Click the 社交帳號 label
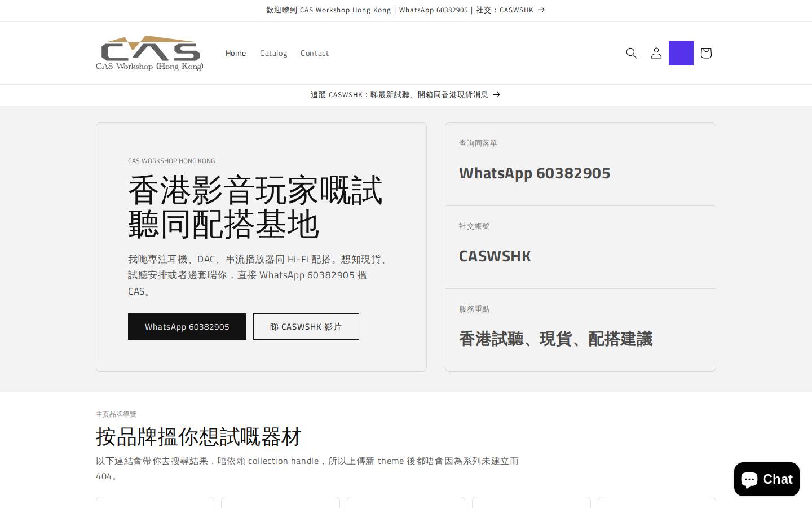812x508 pixels. pyautogui.click(x=474, y=226)
